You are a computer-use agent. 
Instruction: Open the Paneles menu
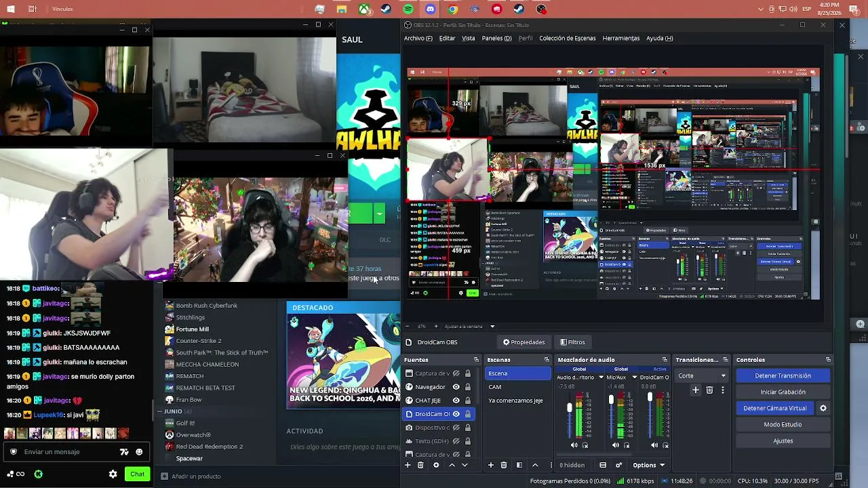click(x=496, y=39)
